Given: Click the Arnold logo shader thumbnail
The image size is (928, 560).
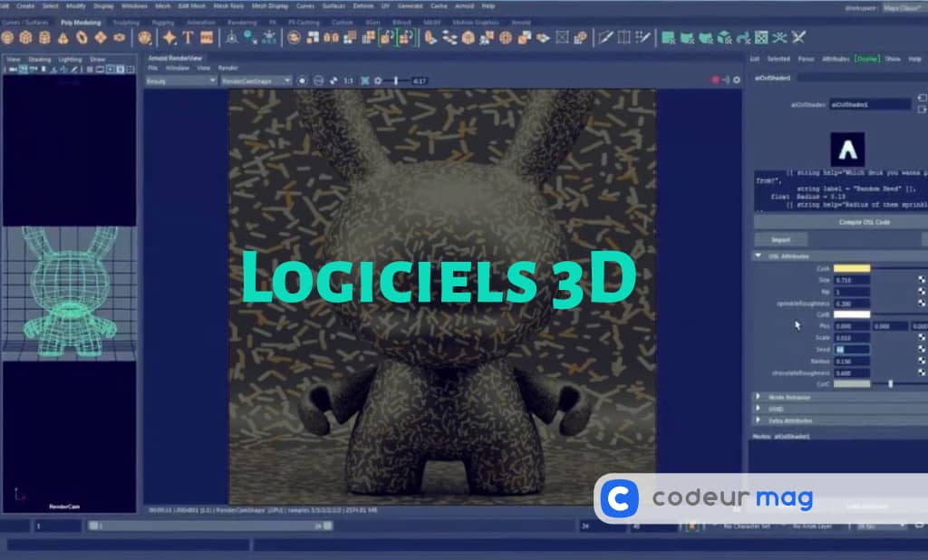Looking at the screenshot, I should [x=847, y=149].
